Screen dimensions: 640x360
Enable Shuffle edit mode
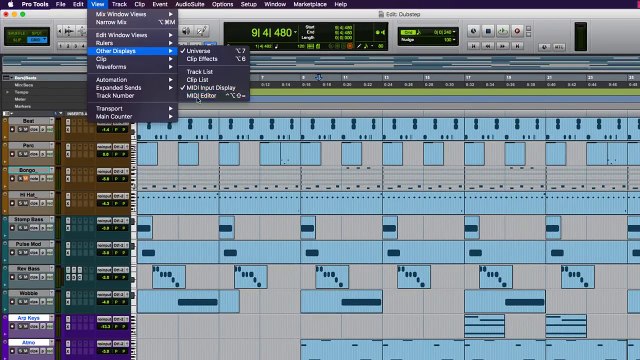(x=17, y=33)
